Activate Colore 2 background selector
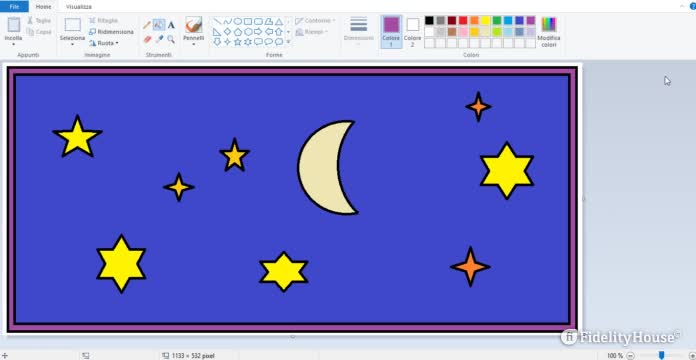 (412, 32)
